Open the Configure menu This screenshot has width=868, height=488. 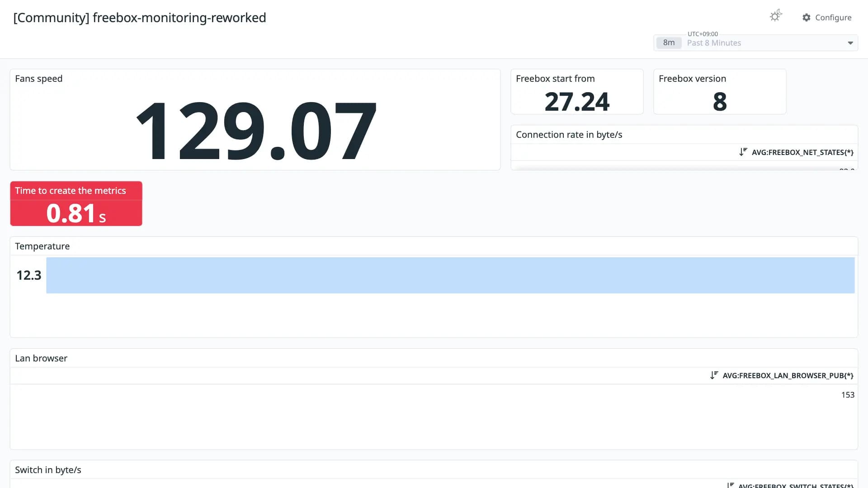pyautogui.click(x=827, y=18)
